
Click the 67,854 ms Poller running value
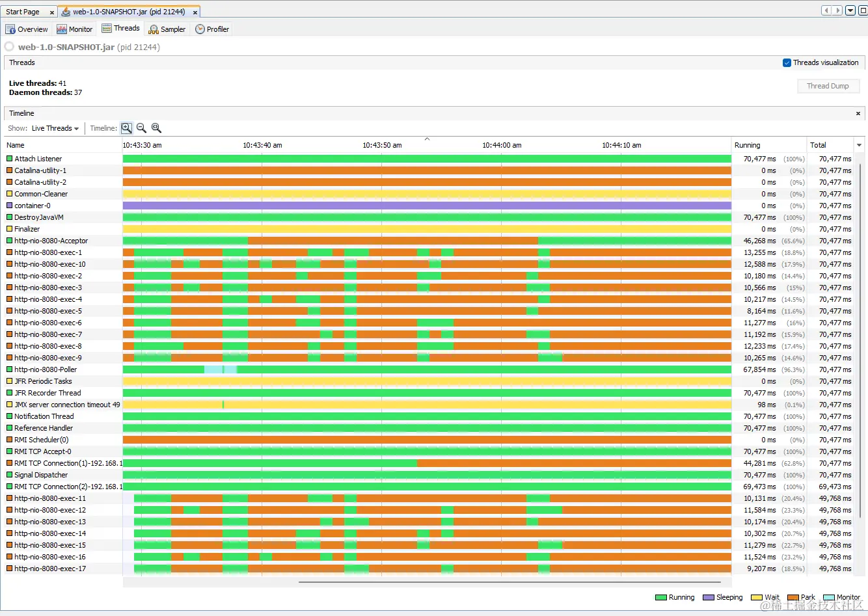[x=760, y=369]
